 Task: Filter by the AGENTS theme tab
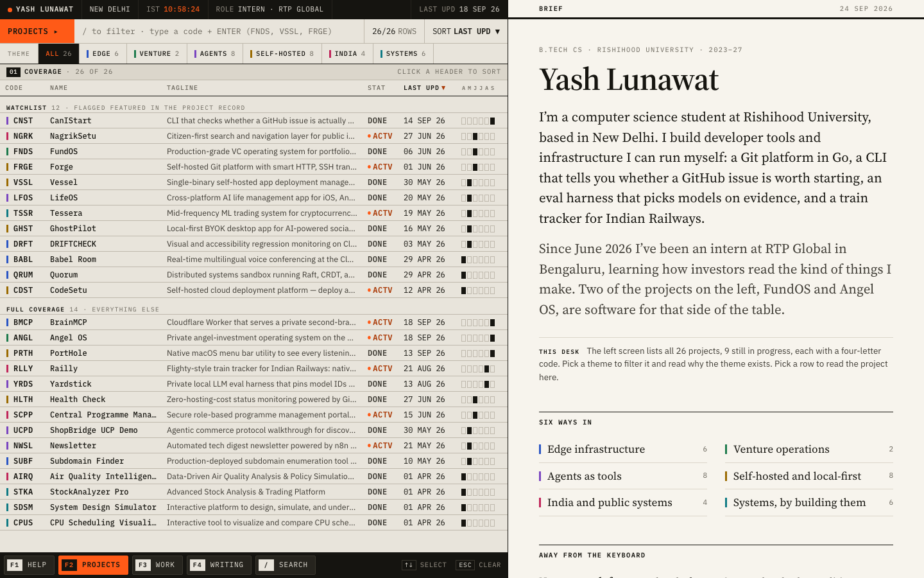tap(215, 54)
